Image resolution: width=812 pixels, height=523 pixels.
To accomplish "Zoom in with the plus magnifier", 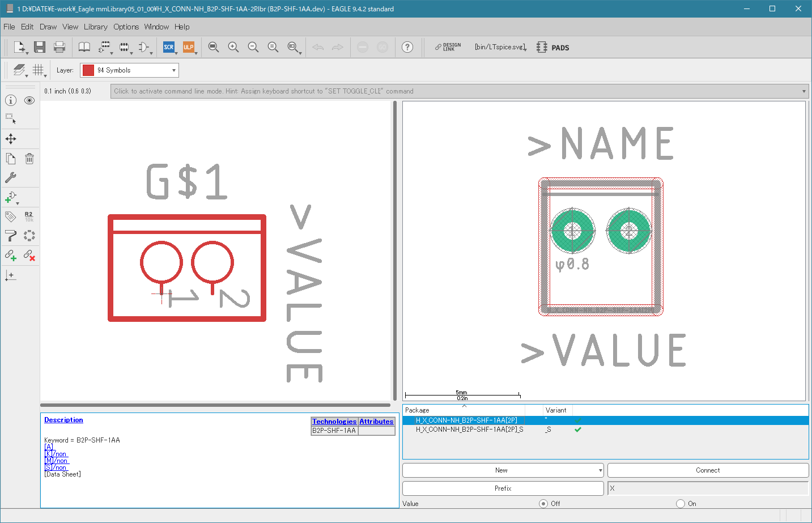I will point(233,47).
